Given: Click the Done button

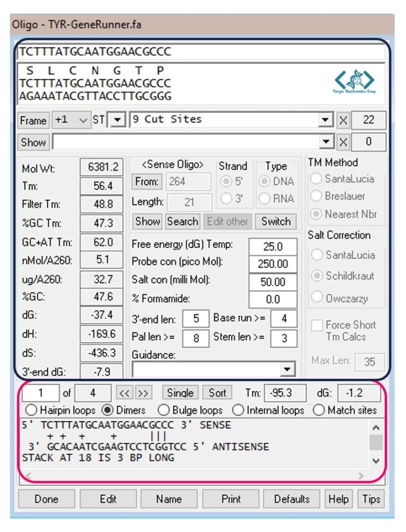Looking at the screenshot, I should point(47,499).
